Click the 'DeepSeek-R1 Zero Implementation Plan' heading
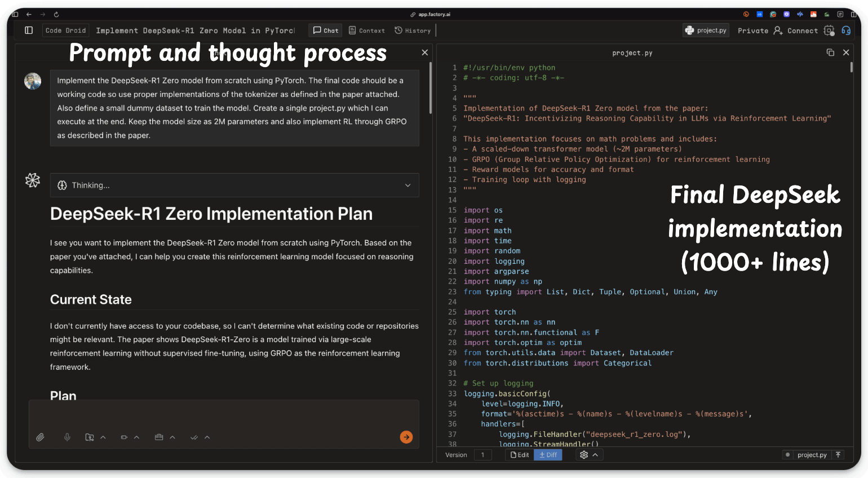 coord(211,214)
